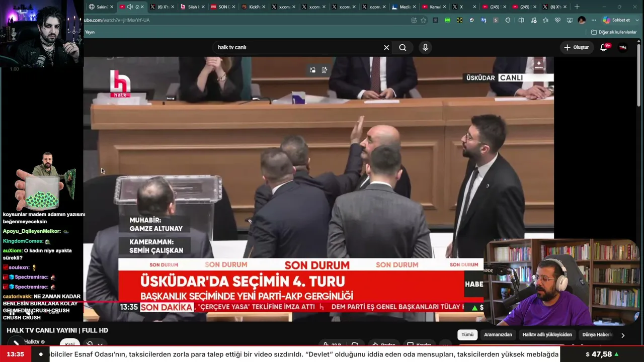Open the translate extension icon
The image size is (644, 362).
[484, 20]
